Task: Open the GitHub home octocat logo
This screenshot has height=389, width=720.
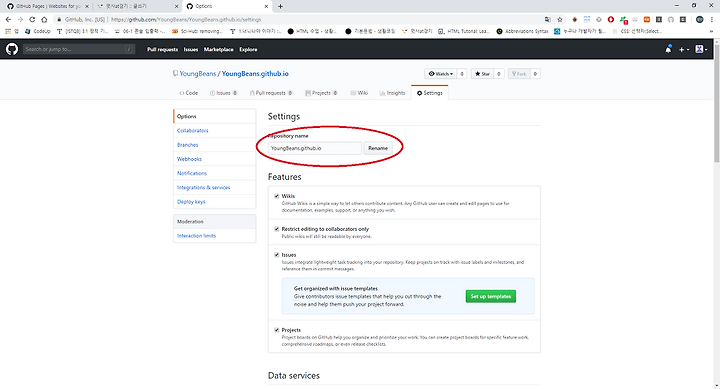Action: point(12,49)
